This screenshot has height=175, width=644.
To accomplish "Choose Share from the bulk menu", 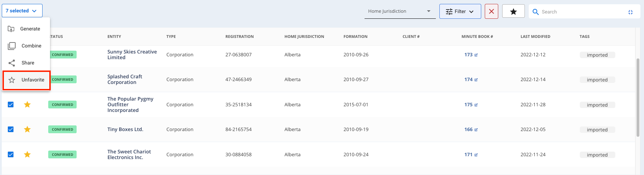I will 26,63.
